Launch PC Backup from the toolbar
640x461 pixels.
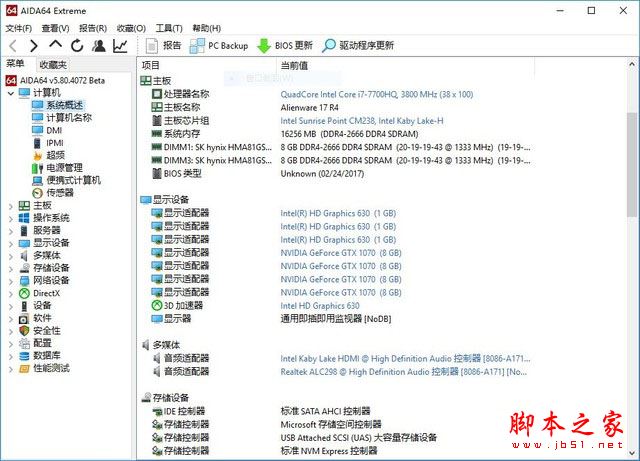click(x=219, y=45)
